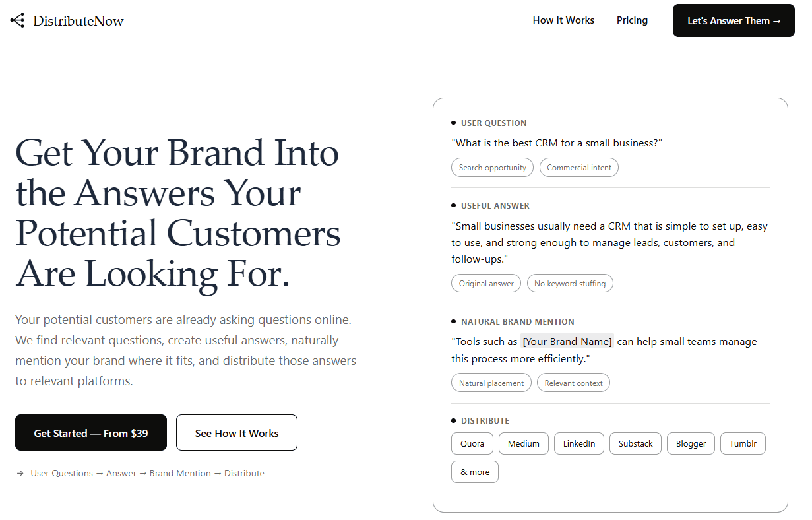Select the Natural placement tag

tap(491, 383)
